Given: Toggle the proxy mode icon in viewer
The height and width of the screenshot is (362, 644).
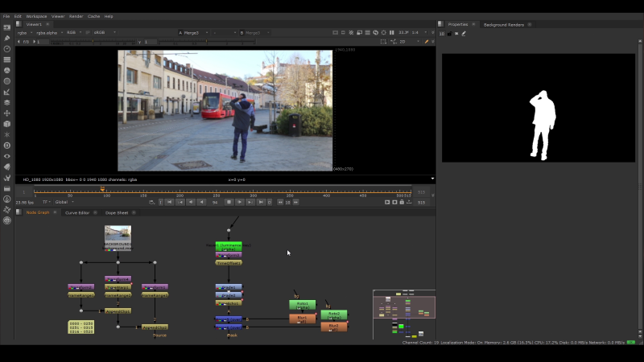Looking at the screenshot, I should (359, 32).
